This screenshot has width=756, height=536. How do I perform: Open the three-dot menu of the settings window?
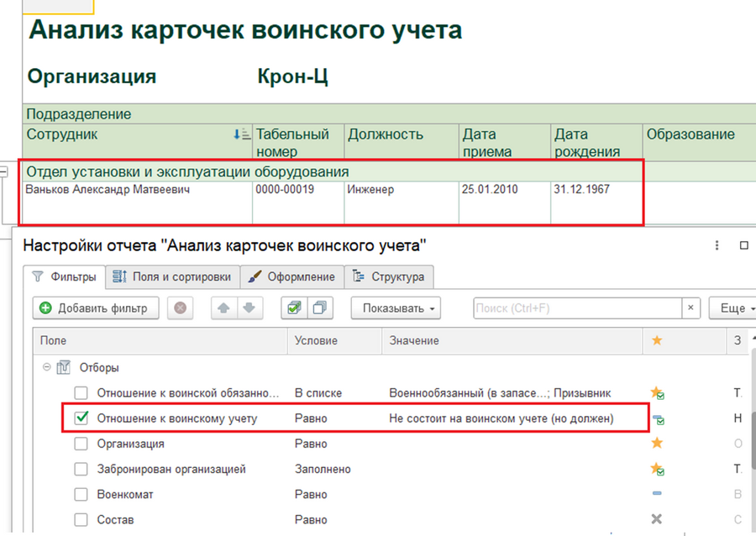717,245
